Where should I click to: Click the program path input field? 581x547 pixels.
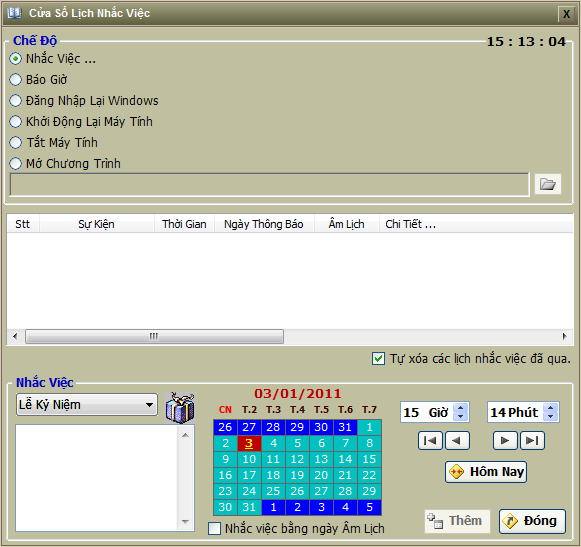(269, 184)
